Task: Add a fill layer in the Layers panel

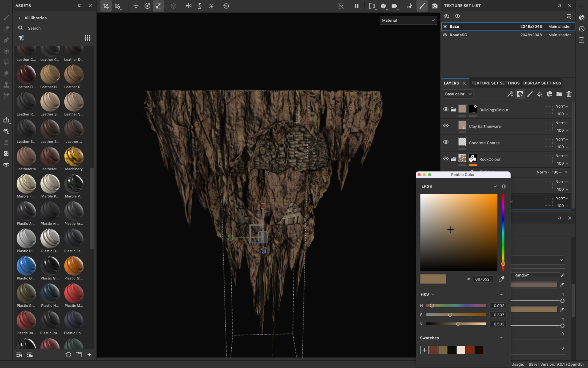Action: click(x=540, y=94)
